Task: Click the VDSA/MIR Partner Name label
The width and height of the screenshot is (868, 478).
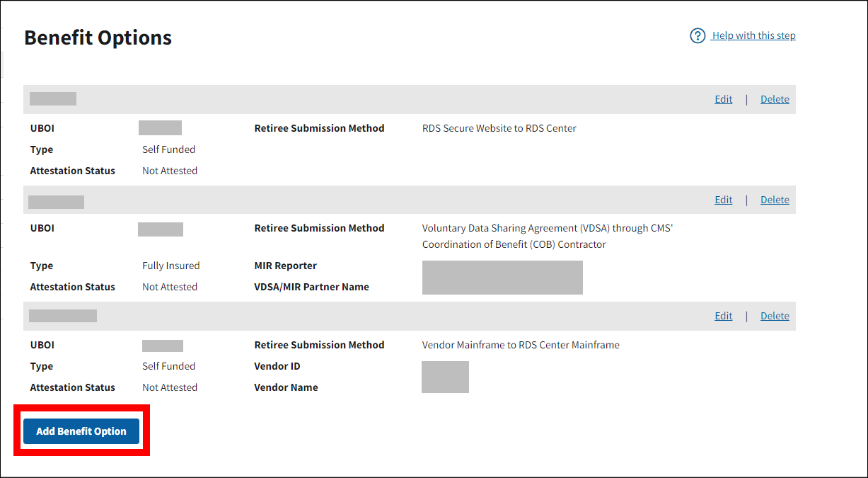Action: [x=311, y=287]
